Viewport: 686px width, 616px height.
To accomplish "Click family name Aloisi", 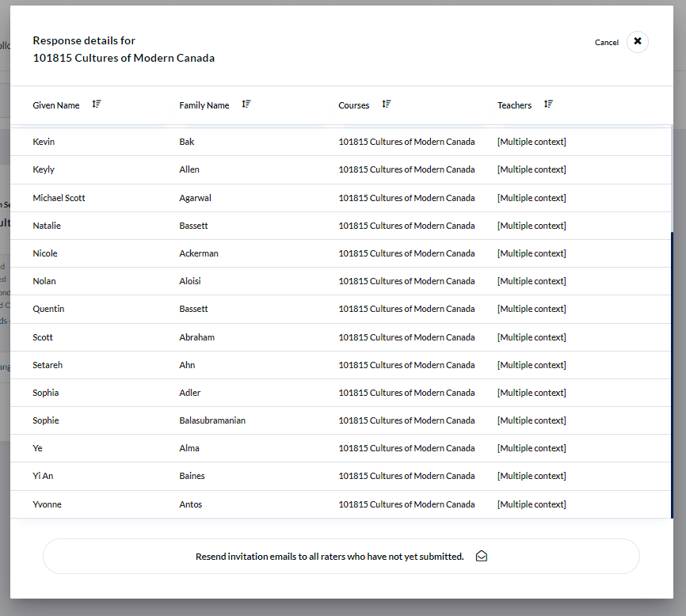I will pos(190,281).
